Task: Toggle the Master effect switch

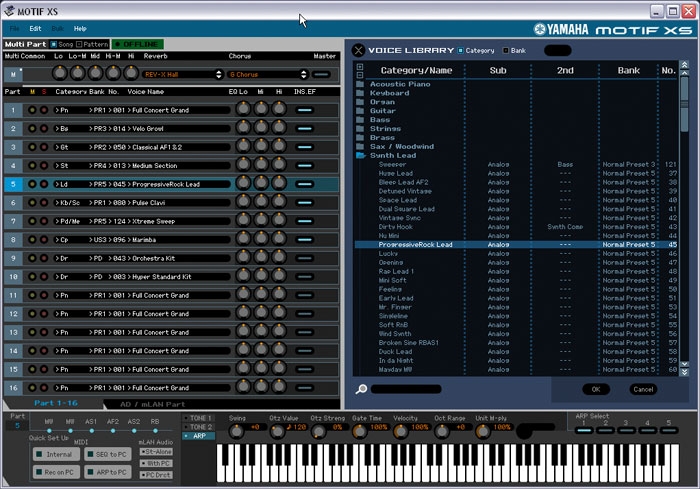Action: point(321,74)
